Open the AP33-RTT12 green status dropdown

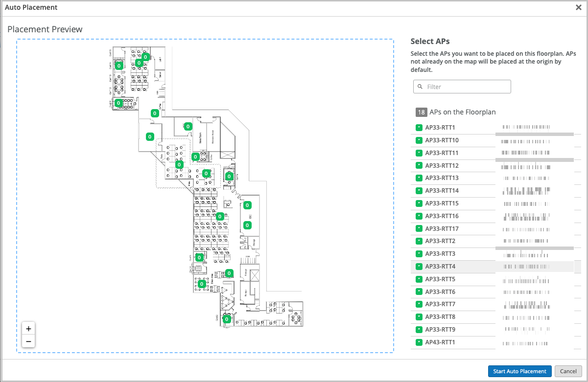419,166
